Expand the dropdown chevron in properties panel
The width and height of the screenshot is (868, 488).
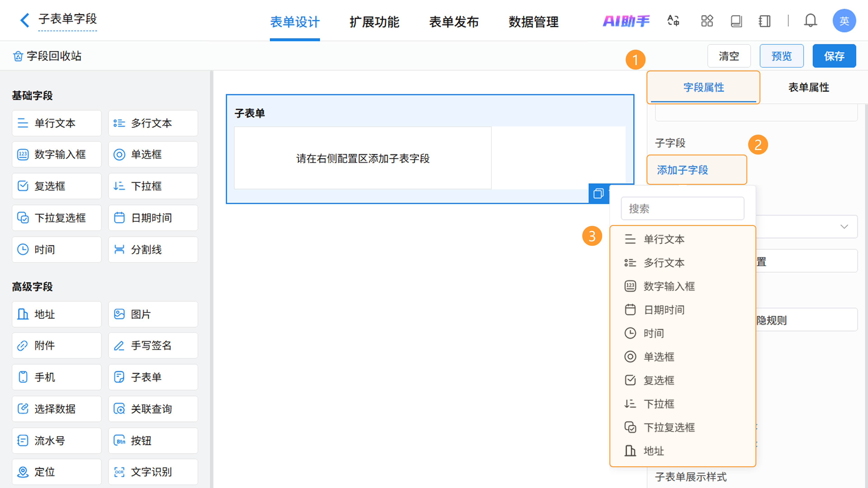(x=844, y=226)
